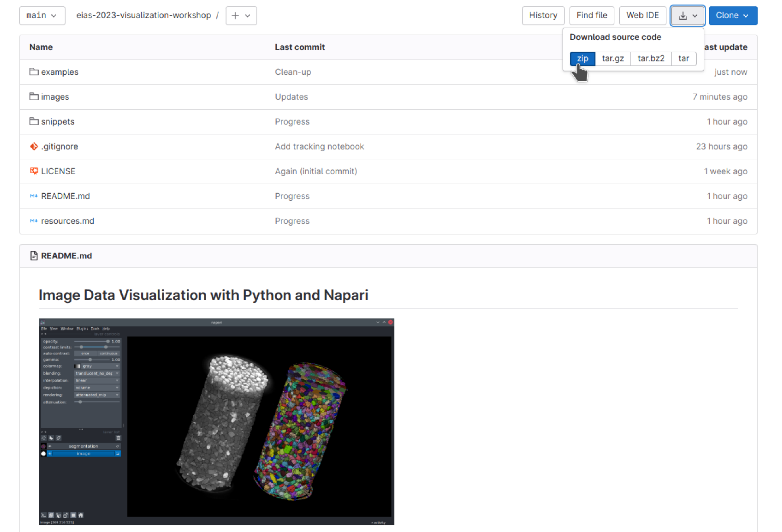Click README.md document icon in preview header
This screenshot has width=782, height=532.
34,256
